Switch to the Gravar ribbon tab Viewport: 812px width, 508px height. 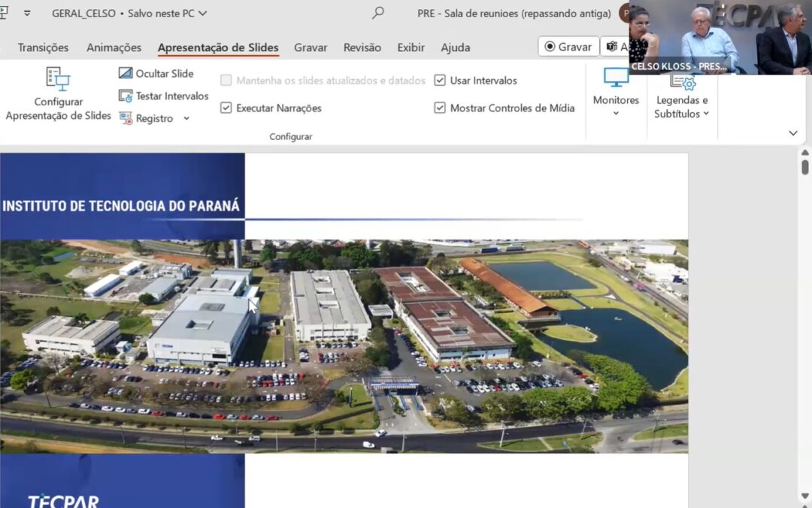(x=311, y=47)
